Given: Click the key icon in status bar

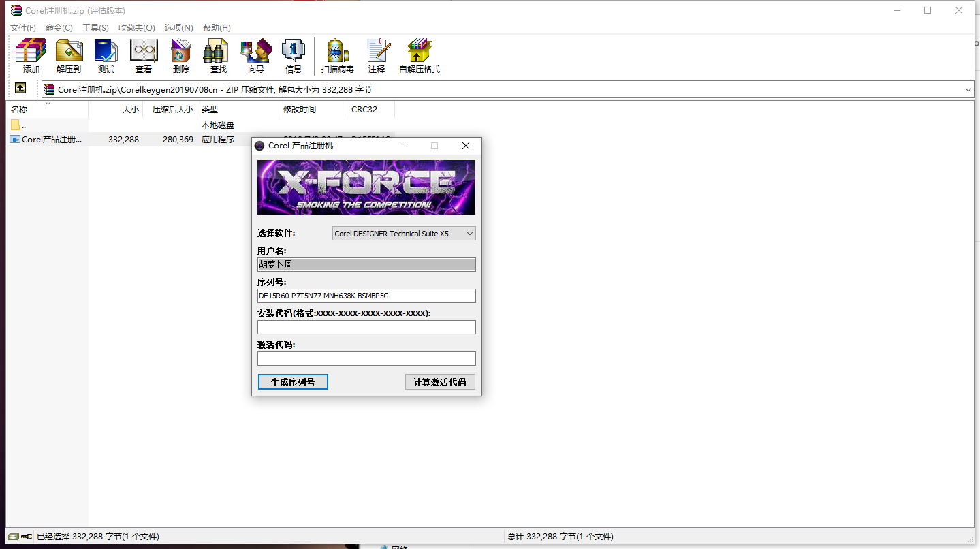Looking at the screenshot, I should pos(27,537).
